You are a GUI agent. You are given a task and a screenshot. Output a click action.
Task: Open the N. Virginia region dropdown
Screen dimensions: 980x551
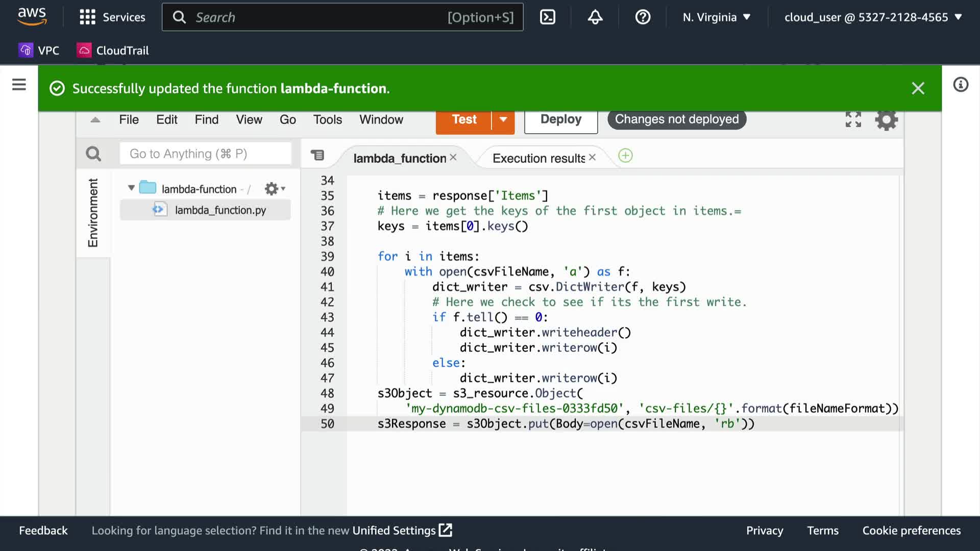(x=717, y=17)
